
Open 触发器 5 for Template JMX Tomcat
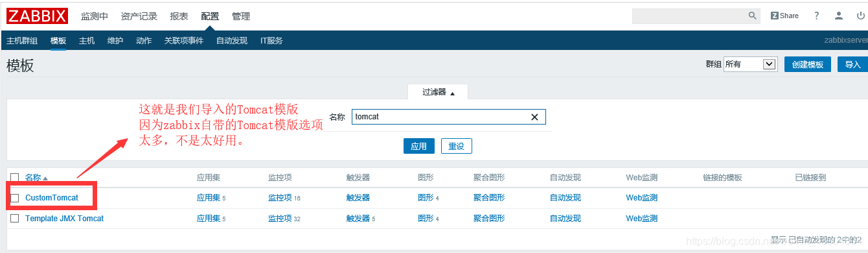click(358, 219)
